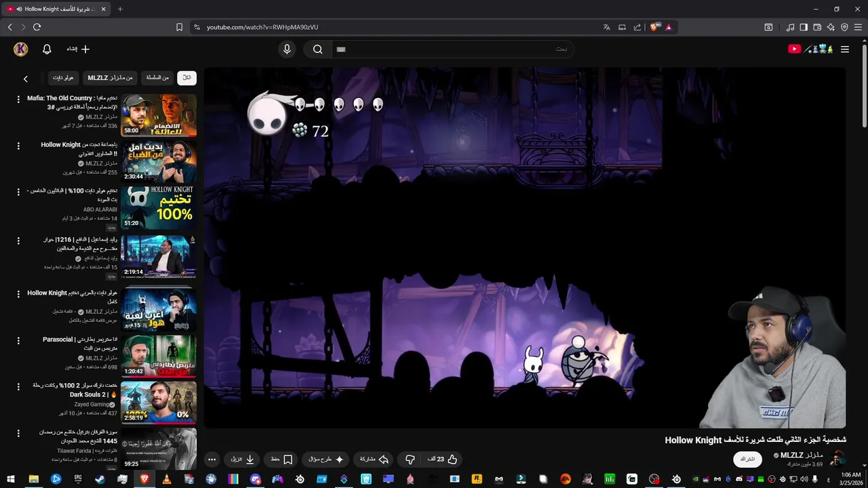Open the Mafia: The Old Country video thumbnail
The height and width of the screenshot is (488, 868).
click(159, 115)
